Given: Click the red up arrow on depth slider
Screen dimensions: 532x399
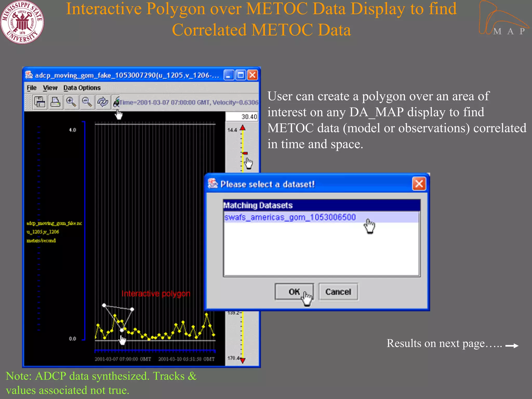Looking at the screenshot, I should [x=243, y=128].
